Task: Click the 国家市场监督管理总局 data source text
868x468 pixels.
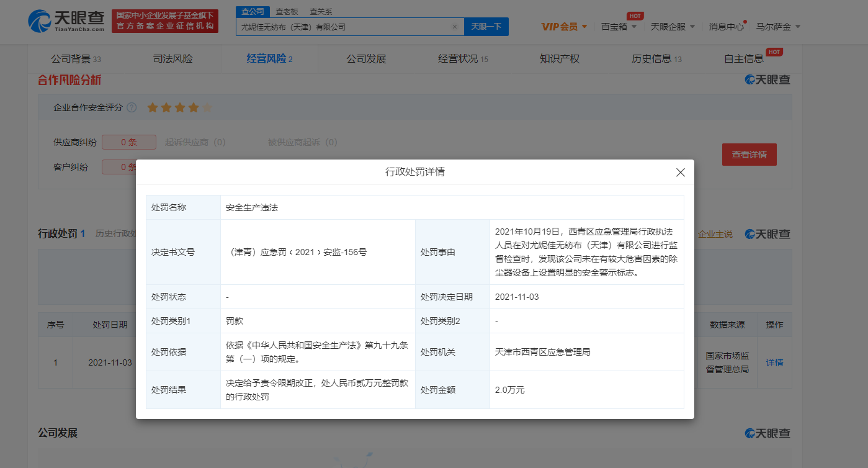Action: click(727, 362)
